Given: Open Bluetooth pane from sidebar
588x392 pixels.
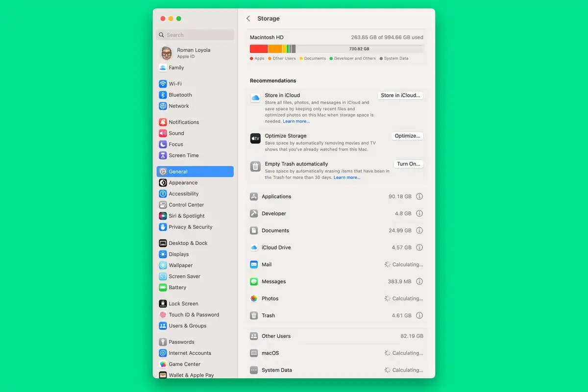Looking at the screenshot, I should click(x=195, y=95).
